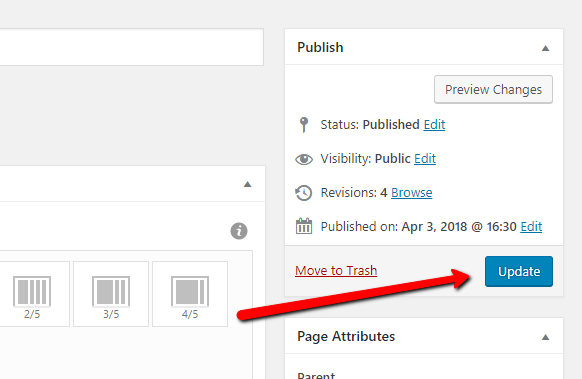The image size is (582, 379).
Task: Select the 2/5 column layout
Action: (32, 294)
